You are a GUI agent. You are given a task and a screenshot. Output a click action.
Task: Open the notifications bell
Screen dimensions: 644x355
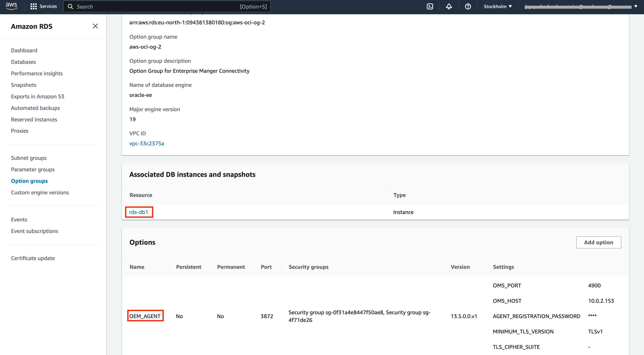[x=449, y=6]
